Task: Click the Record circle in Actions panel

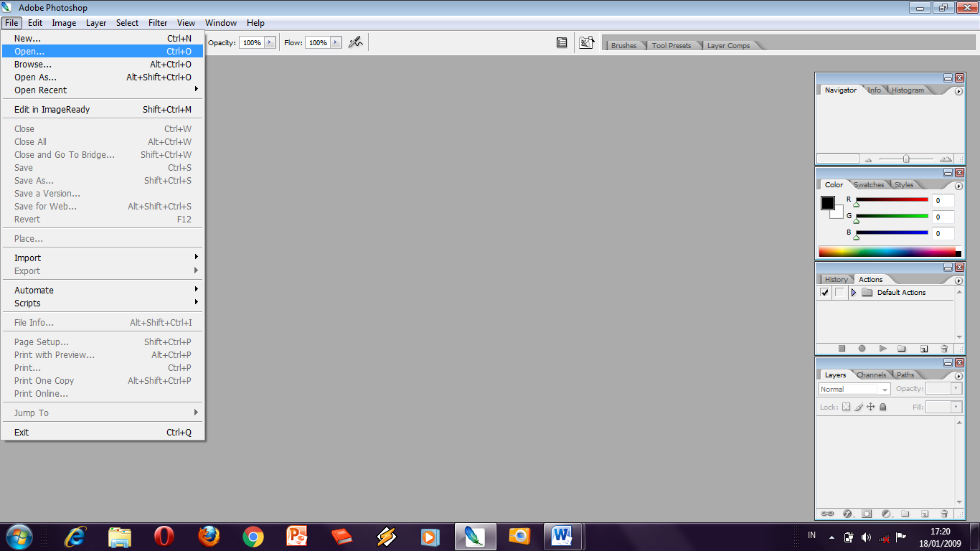Action: click(x=862, y=349)
